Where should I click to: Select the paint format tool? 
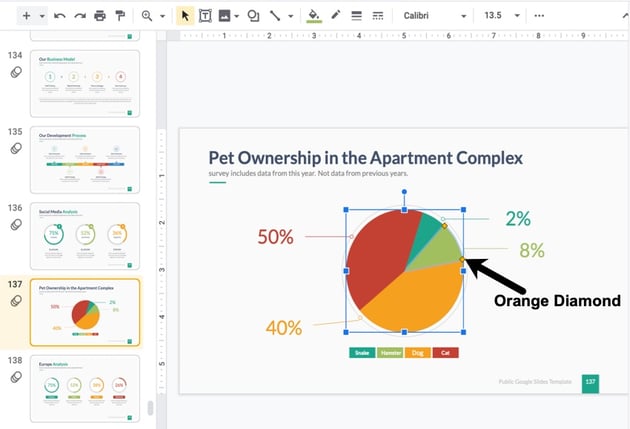point(120,16)
